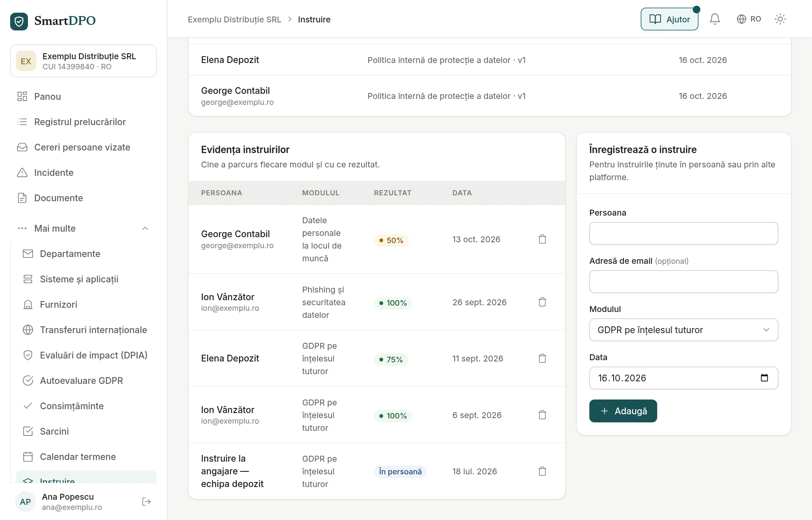Delete the 18 iul. in-person training record
Image resolution: width=812 pixels, height=520 pixels.
click(542, 471)
